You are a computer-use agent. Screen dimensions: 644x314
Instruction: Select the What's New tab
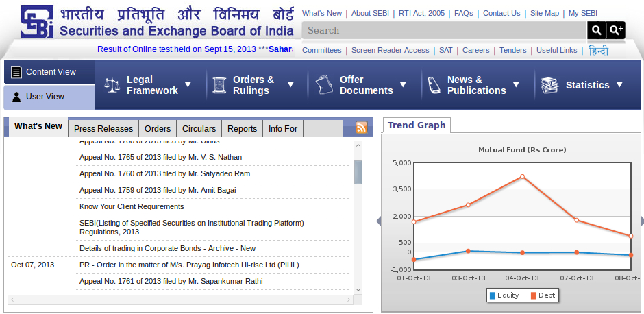click(x=38, y=127)
